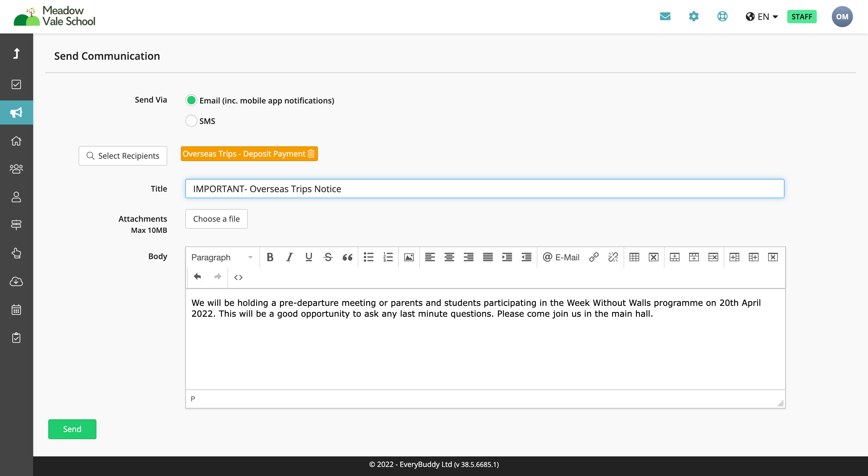Select SMS send via option

click(191, 121)
